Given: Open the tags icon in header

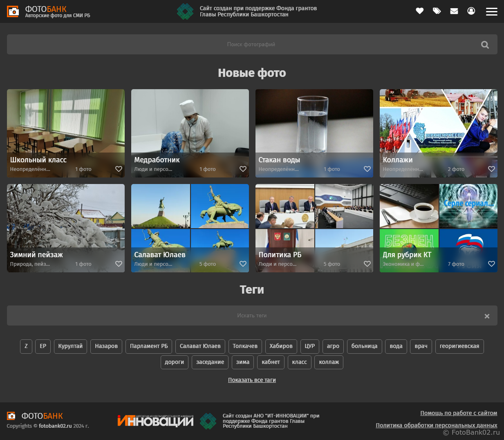Looking at the screenshot, I should 437,11.
